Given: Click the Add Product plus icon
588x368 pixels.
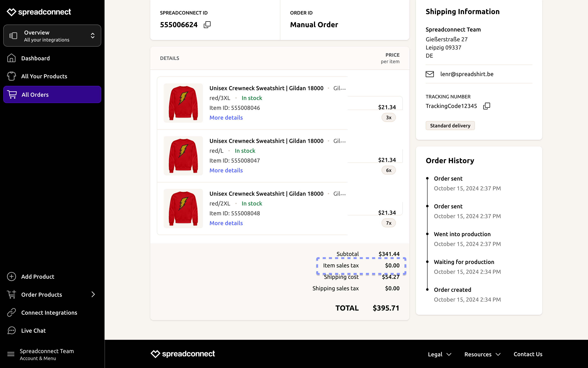Looking at the screenshot, I should coord(11,276).
